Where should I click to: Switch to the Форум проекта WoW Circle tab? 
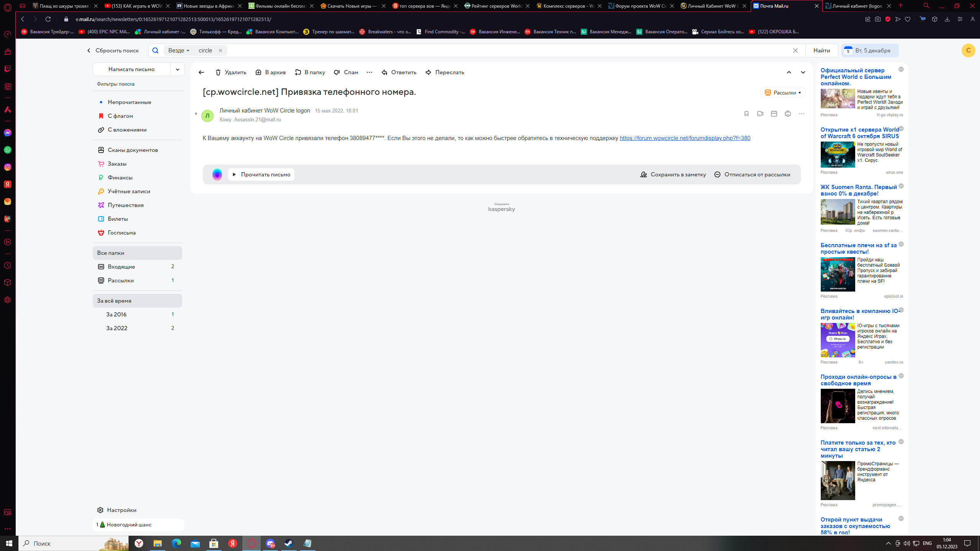(x=640, y=6)
